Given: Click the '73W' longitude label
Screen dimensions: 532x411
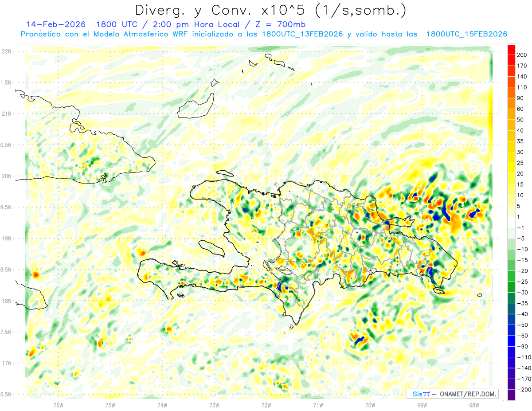Looking at the screenshot, I should (214, 404).
